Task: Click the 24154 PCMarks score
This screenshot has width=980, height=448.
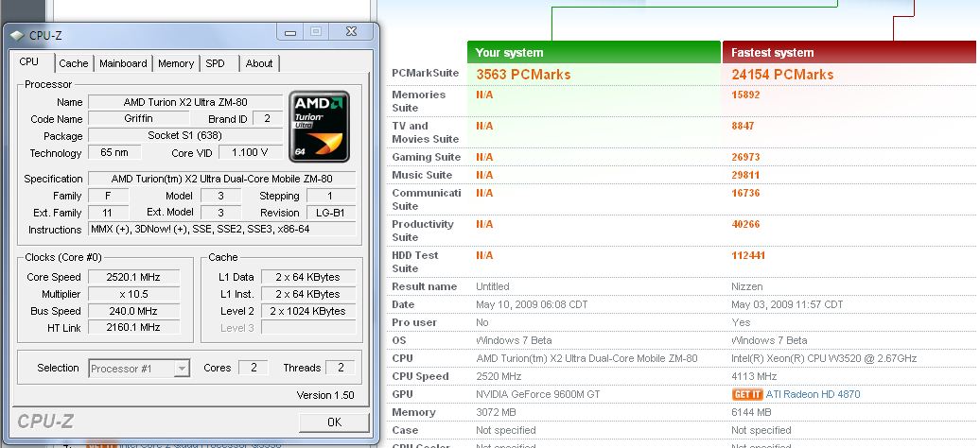Action: coord(782,75)
